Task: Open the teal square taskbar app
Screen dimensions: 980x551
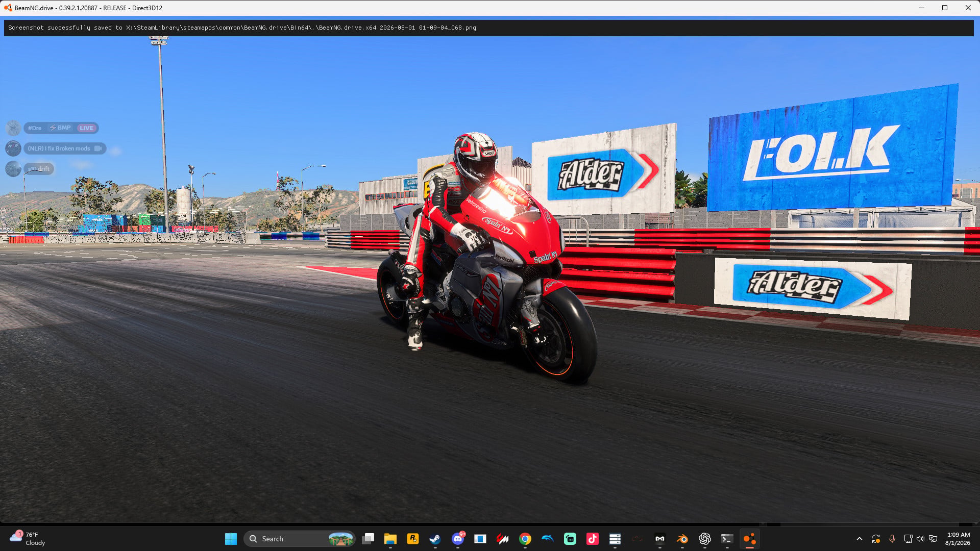Action: 570,539
